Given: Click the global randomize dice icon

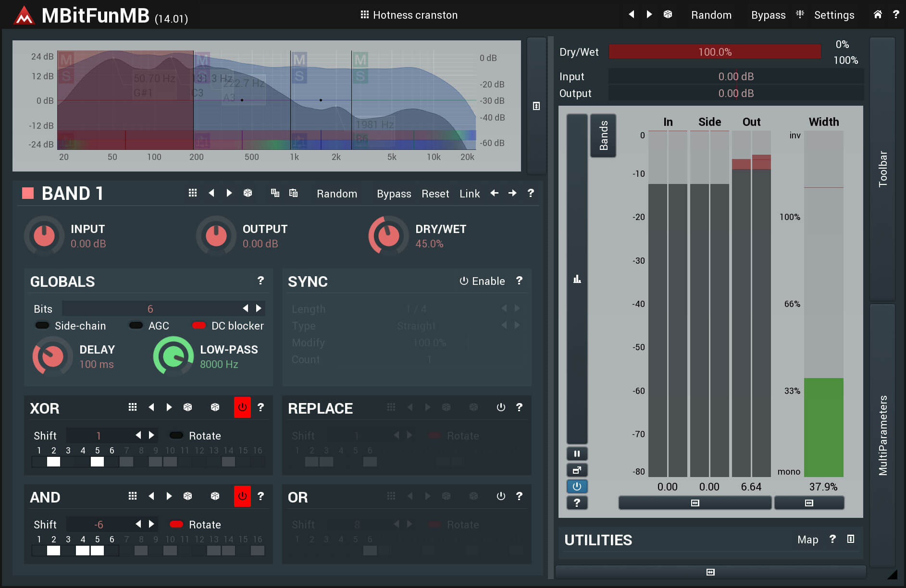Looking at the screenshot, I should click(x=668, y=15).
